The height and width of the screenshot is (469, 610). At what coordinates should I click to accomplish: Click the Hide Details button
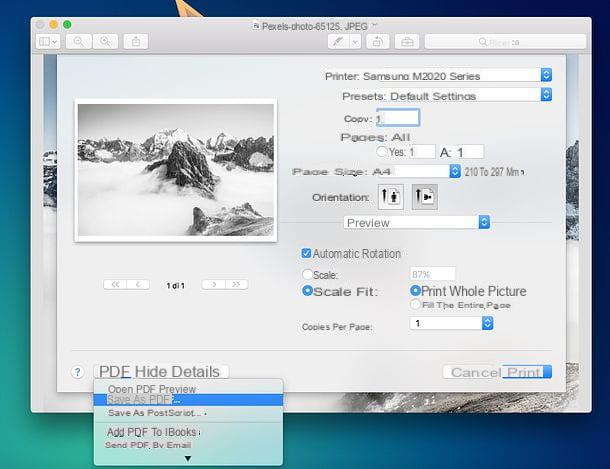pyautogui.click(x=177, y=372)
